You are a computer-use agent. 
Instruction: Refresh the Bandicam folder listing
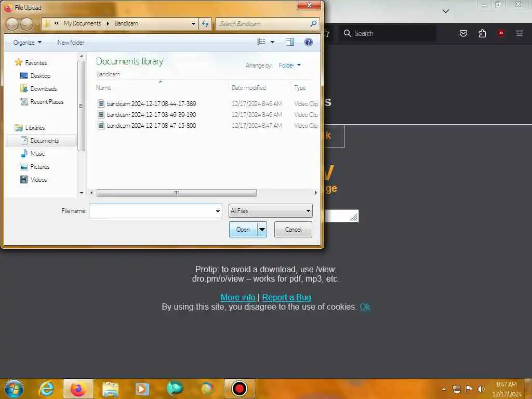(205, 24)
